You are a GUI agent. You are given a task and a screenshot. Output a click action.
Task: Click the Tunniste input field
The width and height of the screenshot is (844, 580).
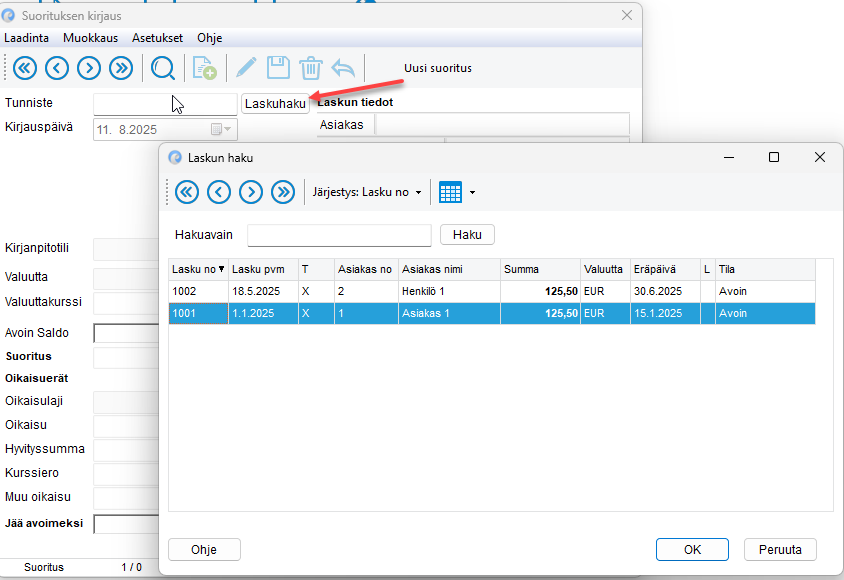(x=165, y=104)
